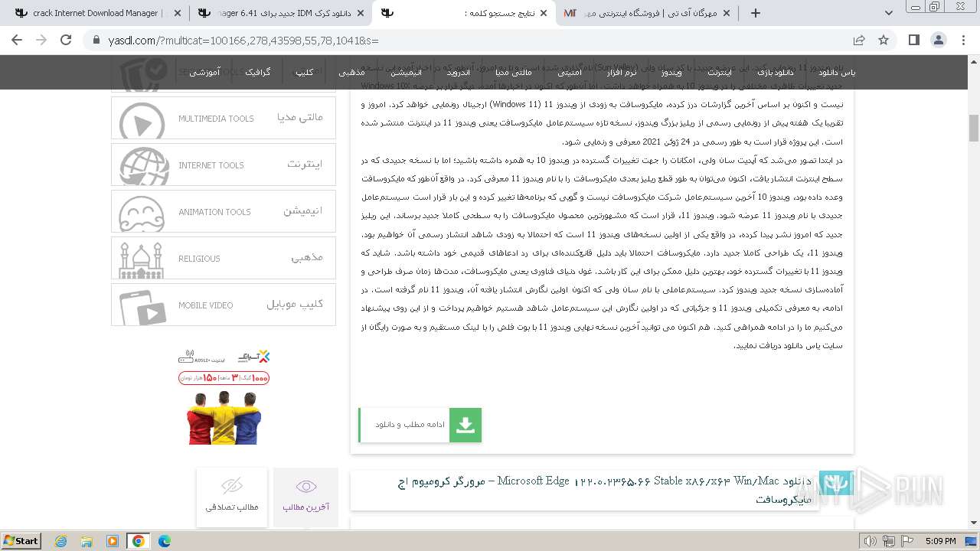Open گرافیک navigation item
The width and height of the screenshot is (980, 551).
click(x=257, y=72)
